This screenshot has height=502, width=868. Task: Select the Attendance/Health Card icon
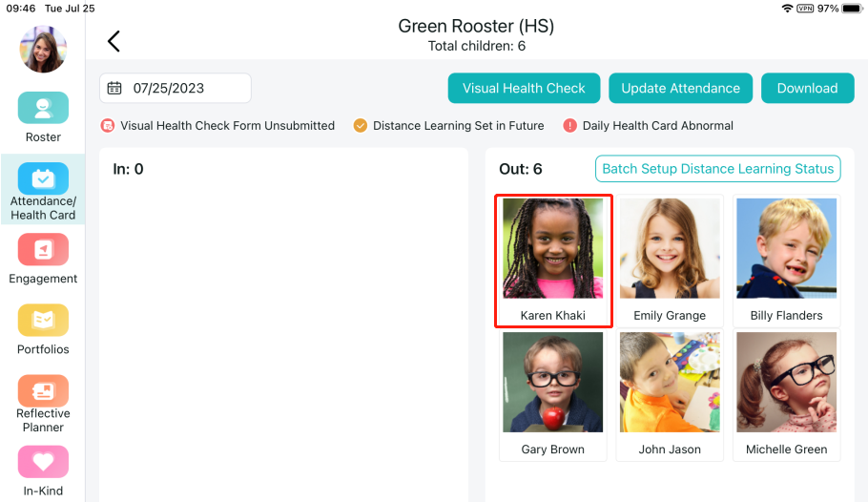click(x=43, y=178)
